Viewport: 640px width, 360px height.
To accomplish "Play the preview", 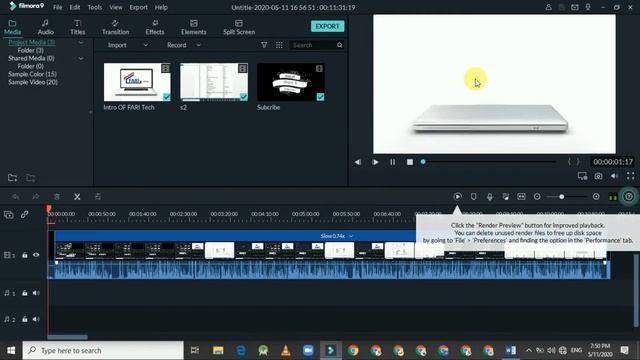I will pyautogui.click(x=375, y=162).
